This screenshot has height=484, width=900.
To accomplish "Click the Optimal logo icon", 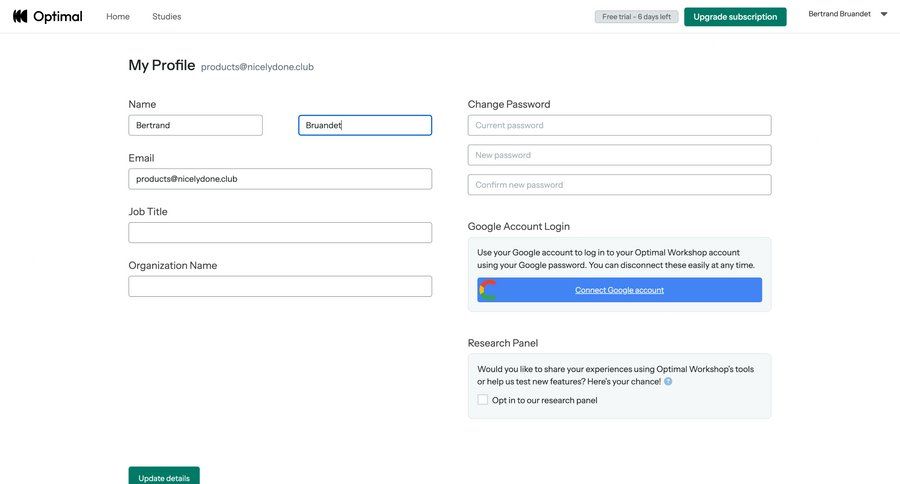I will click(x=20, y=16).
